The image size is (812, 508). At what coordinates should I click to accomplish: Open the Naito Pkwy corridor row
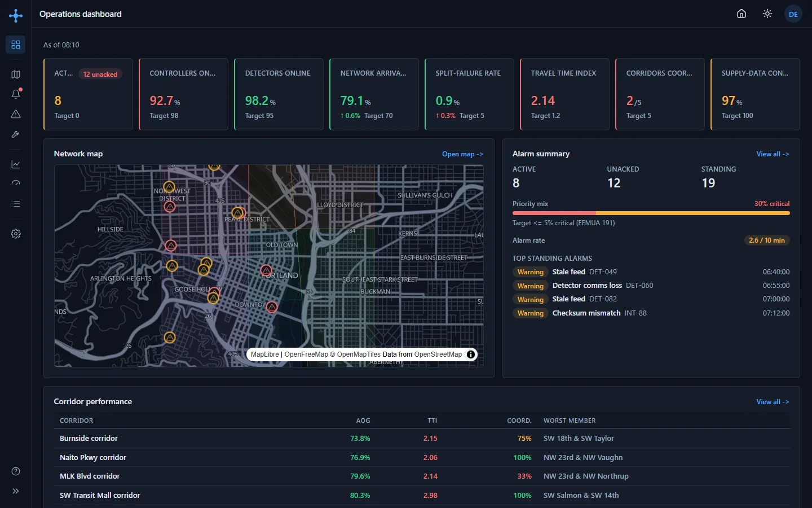coord(422,458)
